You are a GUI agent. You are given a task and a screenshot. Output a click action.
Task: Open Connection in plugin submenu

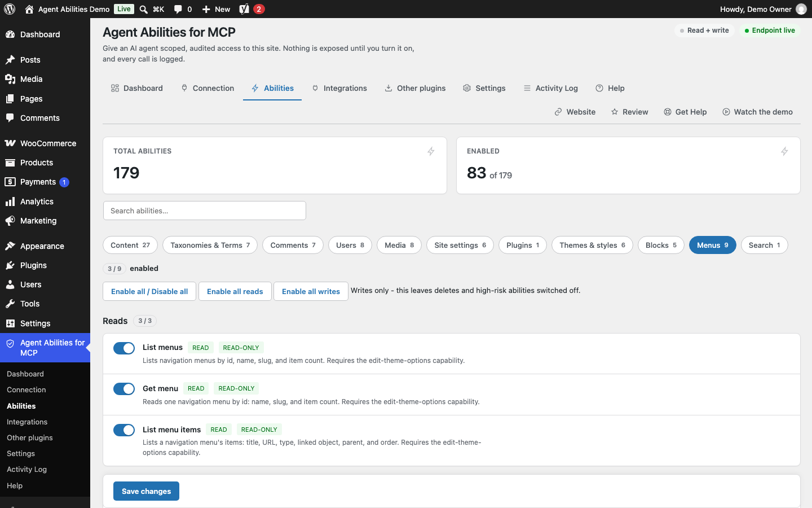click(x=27, y=390)
